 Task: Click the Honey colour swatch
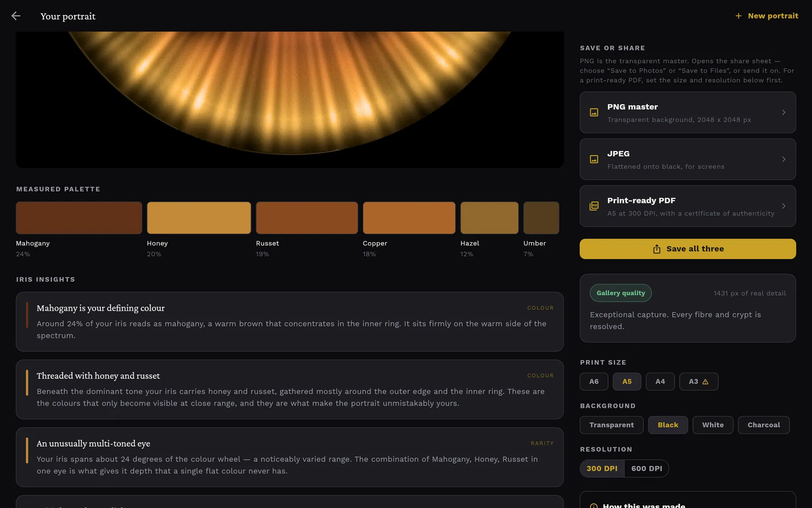pos(199,218)
